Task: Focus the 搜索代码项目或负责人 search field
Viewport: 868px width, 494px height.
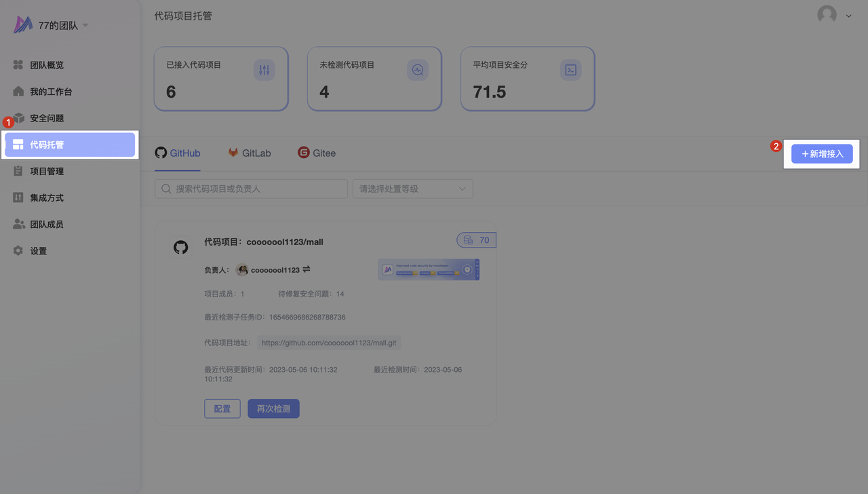Action: (x=251, y=189)
